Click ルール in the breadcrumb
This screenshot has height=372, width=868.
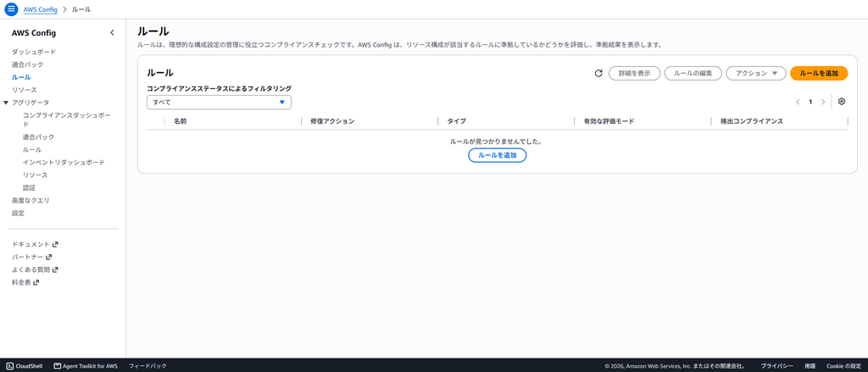coord(81,9)
